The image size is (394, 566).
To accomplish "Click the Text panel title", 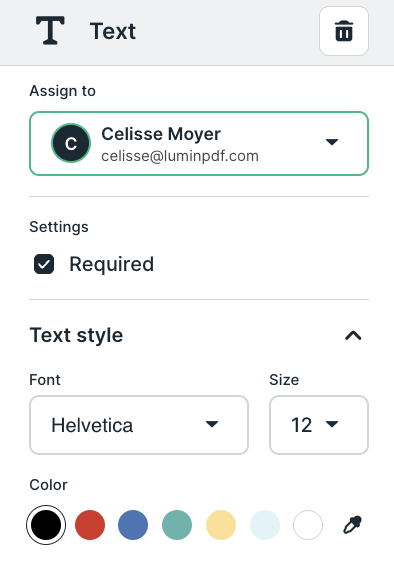I will coord(113,31).
